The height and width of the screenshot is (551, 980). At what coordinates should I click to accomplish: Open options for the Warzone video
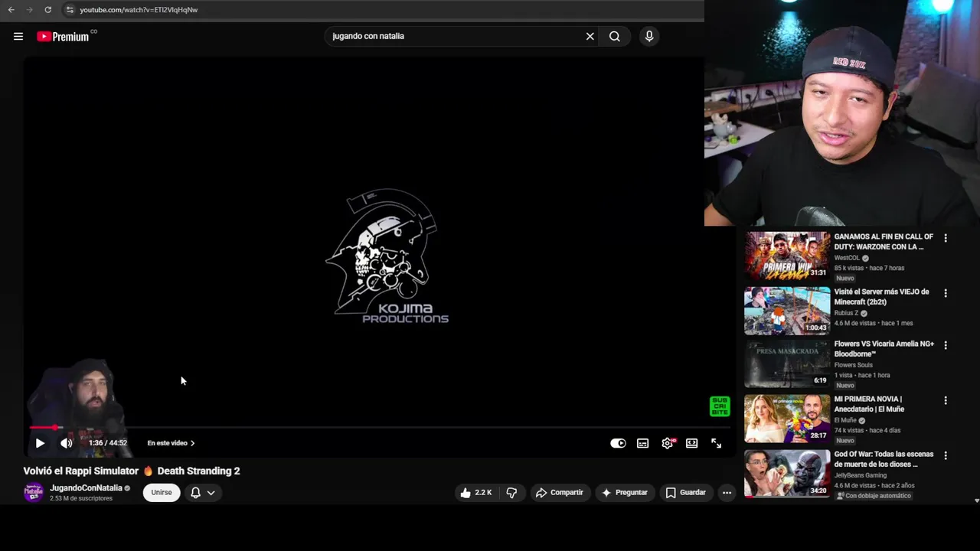[946, 238]
